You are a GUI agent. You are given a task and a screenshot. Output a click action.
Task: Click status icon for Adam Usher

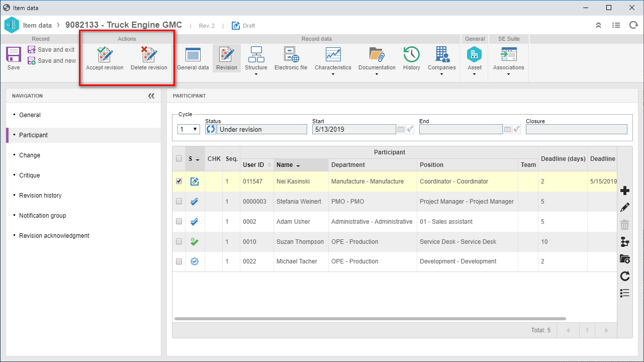195,222
